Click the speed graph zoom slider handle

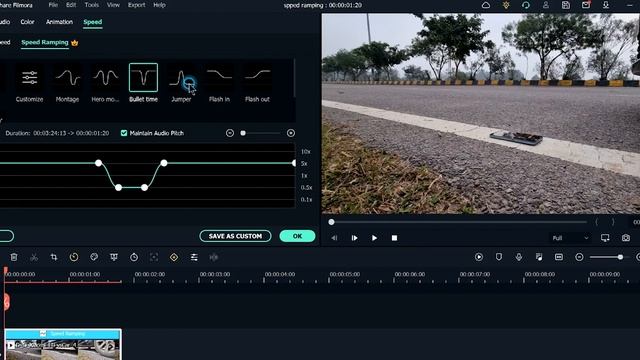point(243,133)
